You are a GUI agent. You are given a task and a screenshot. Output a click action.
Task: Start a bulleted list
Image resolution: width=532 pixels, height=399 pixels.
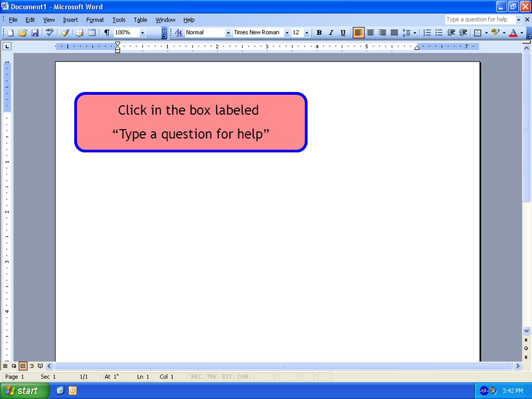[x=439, y=33]
